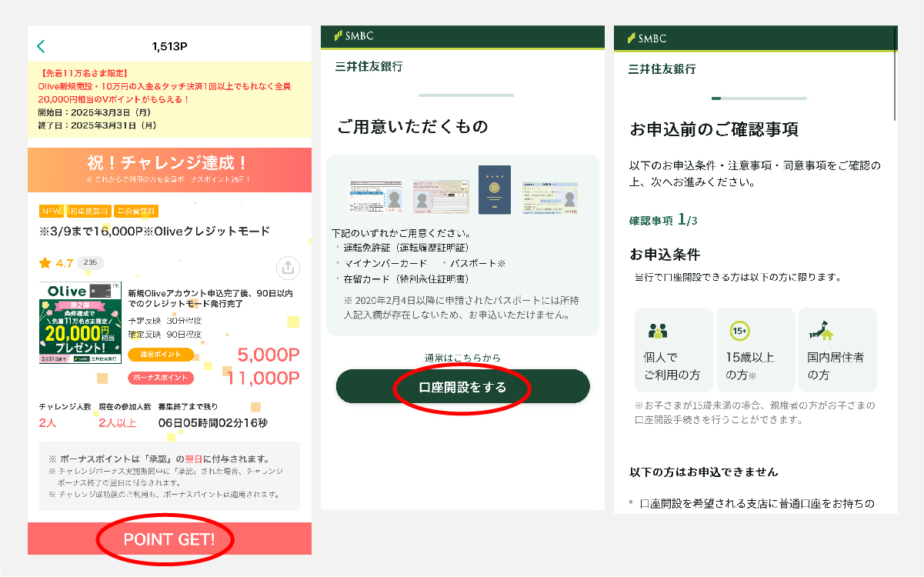The width and height of the screenshot is (924, 577).
Task: Tap the yellow Olive campaign notice banner
Action: (169, 100)
